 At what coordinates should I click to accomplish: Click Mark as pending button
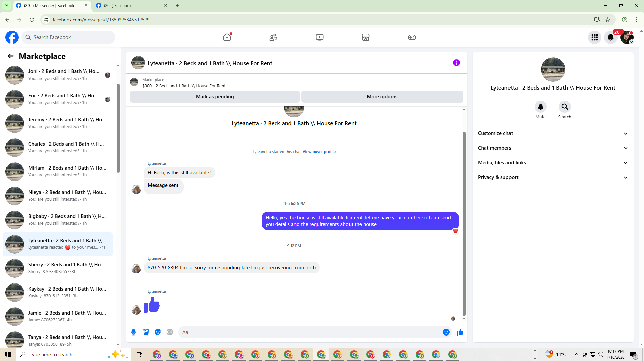215,97
